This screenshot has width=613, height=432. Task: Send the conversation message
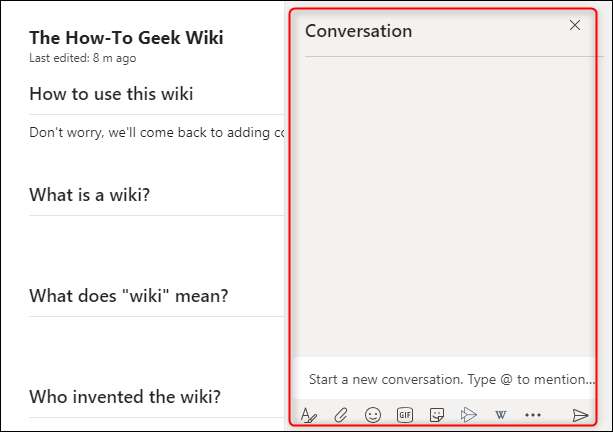(x=580, y=415)
